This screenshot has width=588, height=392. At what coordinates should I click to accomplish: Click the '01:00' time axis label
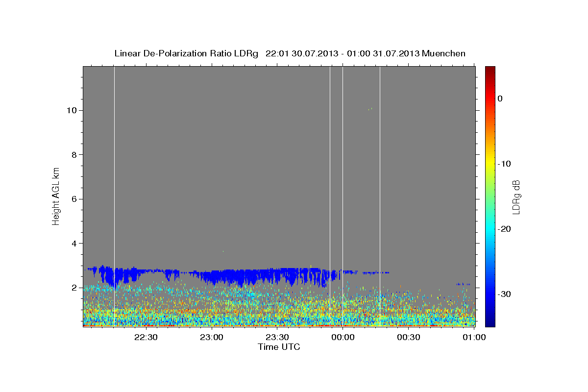[x=474, y=338]
